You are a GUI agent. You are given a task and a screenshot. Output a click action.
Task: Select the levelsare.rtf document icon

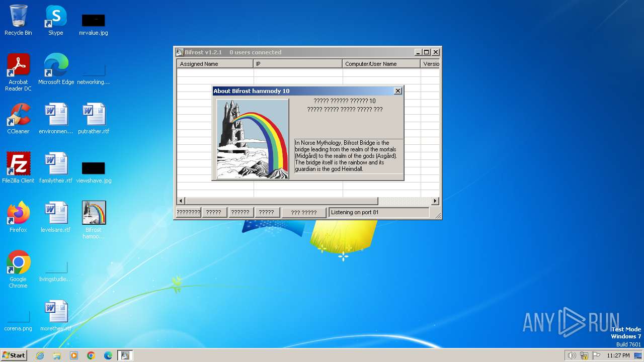(x=56, y=217)
